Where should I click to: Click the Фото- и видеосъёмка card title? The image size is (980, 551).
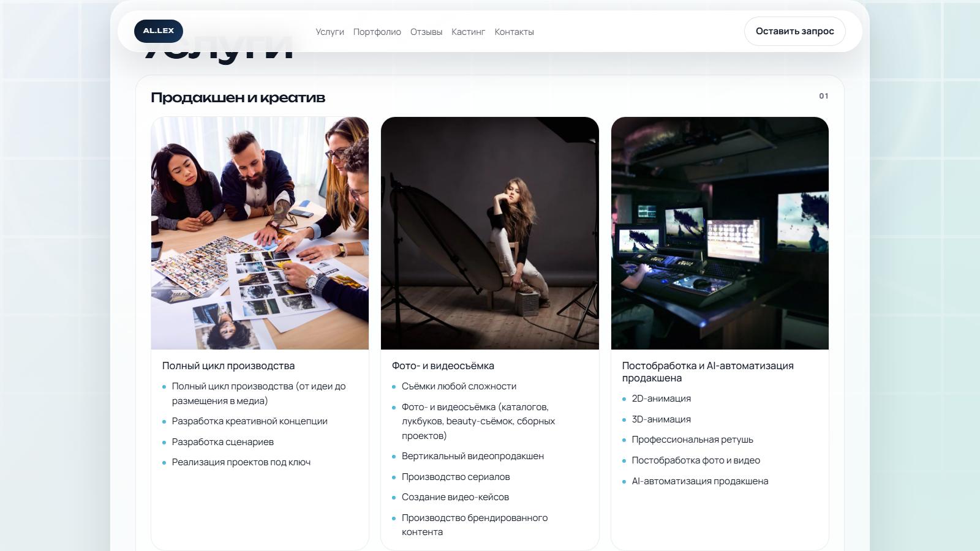click(443, 365)
